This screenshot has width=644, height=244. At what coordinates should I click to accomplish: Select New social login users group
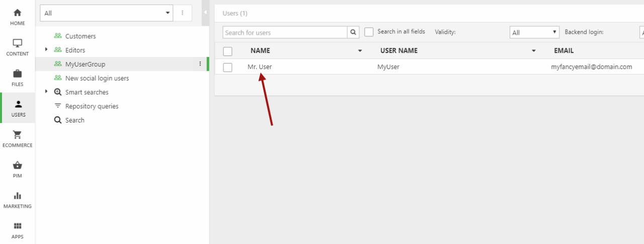(x=97, y=78)
